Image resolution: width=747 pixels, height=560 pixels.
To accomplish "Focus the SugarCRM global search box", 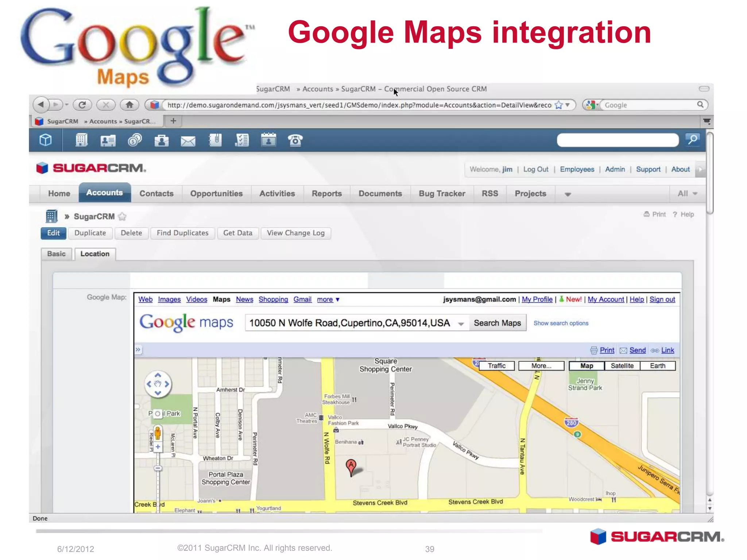I will 618,140.
